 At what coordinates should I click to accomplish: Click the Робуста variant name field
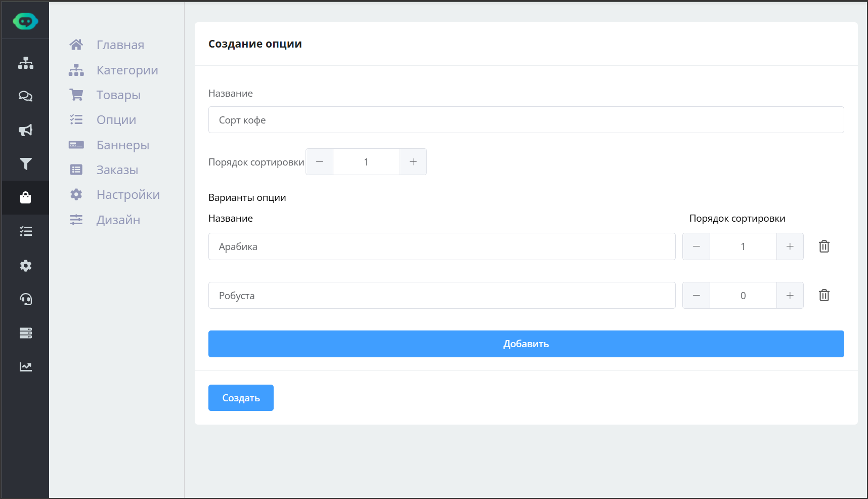442,296
